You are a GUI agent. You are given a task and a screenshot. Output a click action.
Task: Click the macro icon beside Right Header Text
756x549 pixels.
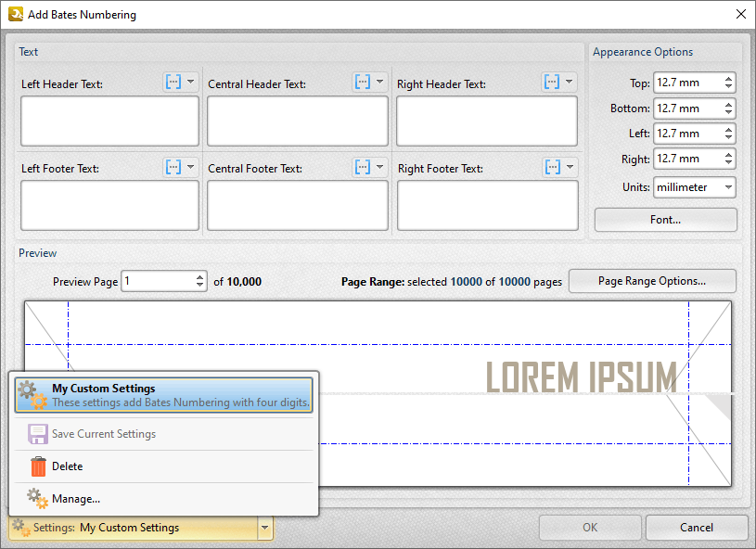tap(553, 81)
